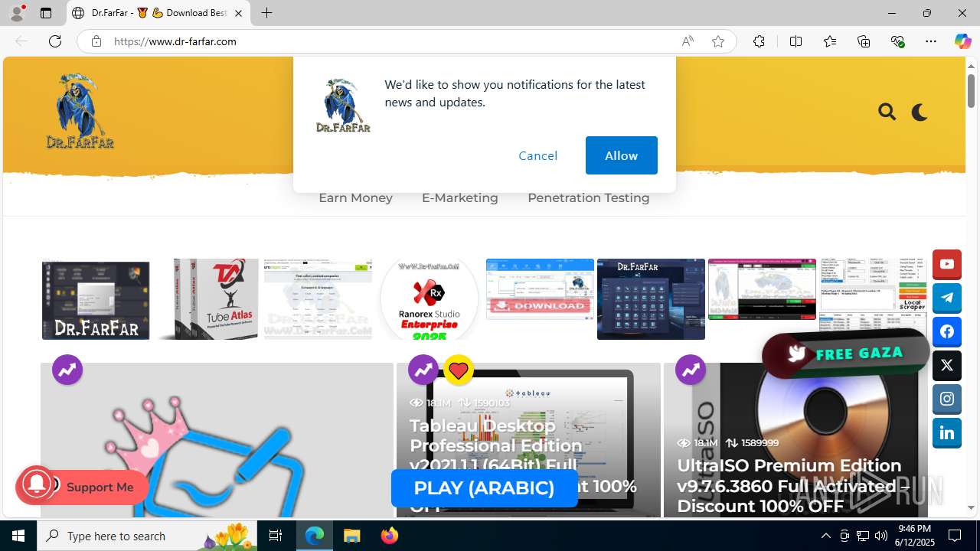This screenshot has width=980, height=551.
Task: Cancel the notification prompt
Action: click(538, 155)
